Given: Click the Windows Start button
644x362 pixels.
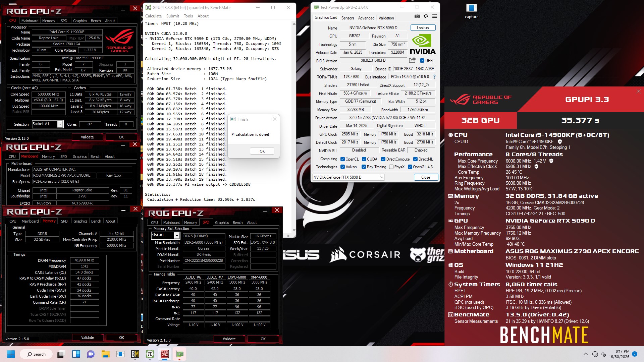Looking at the screenshot, I should click(11, 354).
